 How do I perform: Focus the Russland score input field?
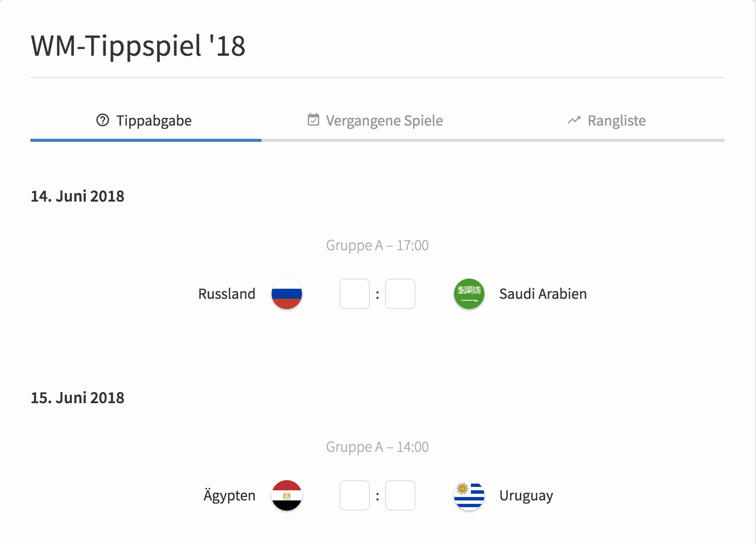click(x=355, y=294)
